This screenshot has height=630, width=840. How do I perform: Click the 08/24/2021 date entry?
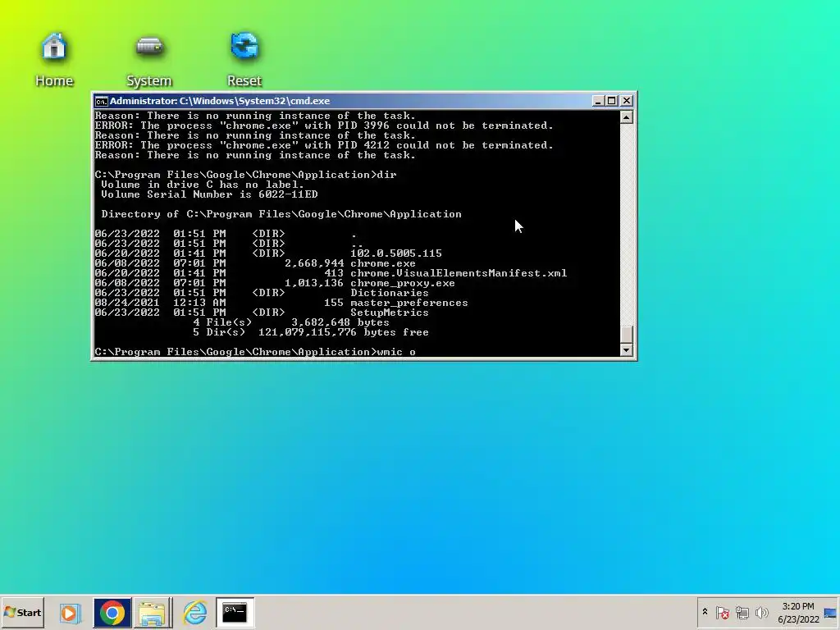(x=127, y=303)
